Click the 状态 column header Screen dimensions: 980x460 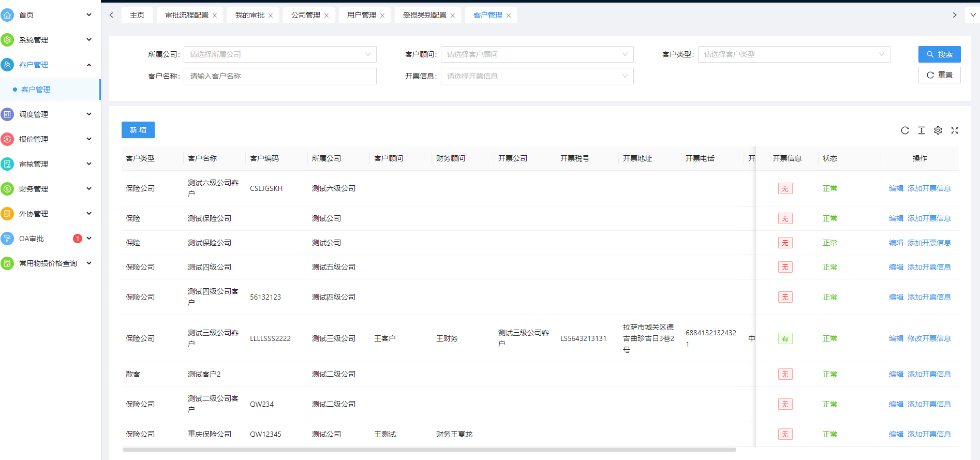tap(830, 158)
